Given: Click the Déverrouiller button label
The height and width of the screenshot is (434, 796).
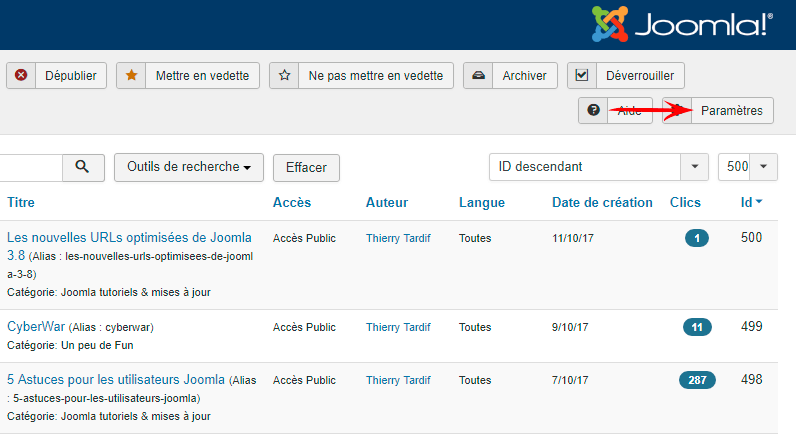Looking at the screenshot, I should click(640, 76).
